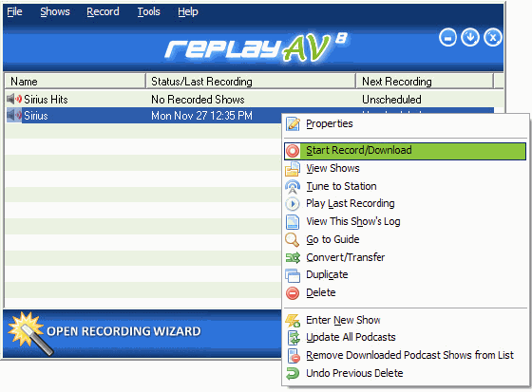
Task: Click the No Recorded Shows status cell
Action: 198,100
